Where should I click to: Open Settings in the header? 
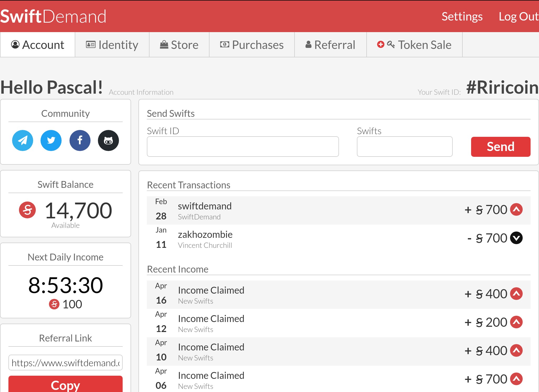click(x=462, y=17)
